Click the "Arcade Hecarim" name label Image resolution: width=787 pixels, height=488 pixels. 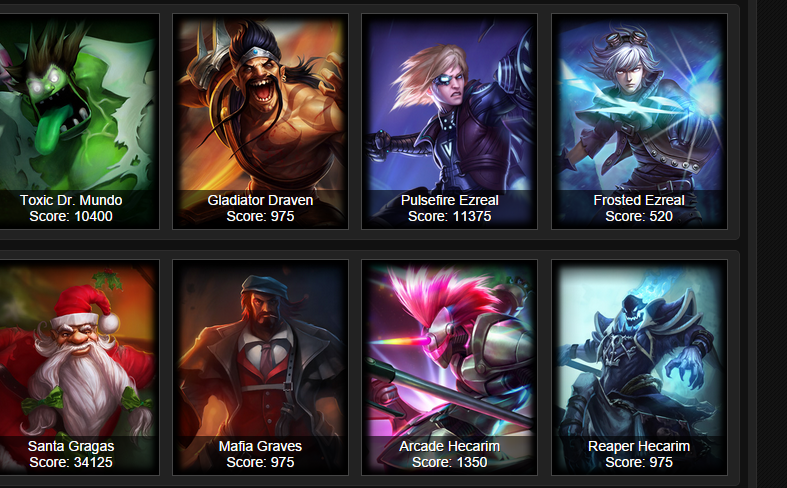449,446
